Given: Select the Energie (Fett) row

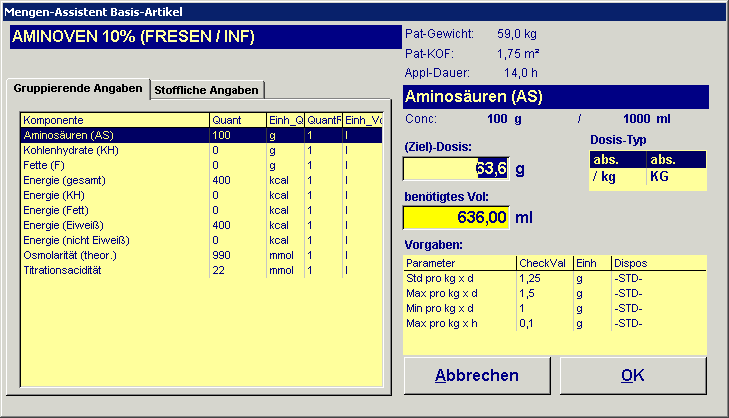Looking at the screenshot, I should 202,210.
